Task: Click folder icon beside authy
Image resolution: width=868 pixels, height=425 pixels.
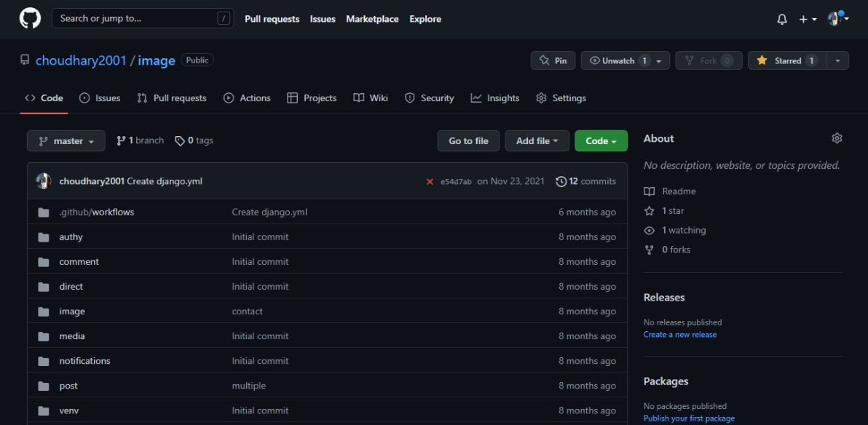Action: [x=44, y=237]
